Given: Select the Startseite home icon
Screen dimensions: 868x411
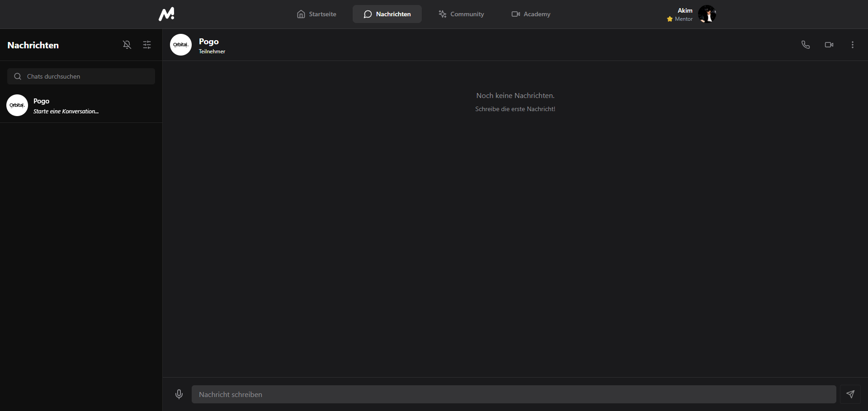Looking at the screenshot, I should point(301,14).
